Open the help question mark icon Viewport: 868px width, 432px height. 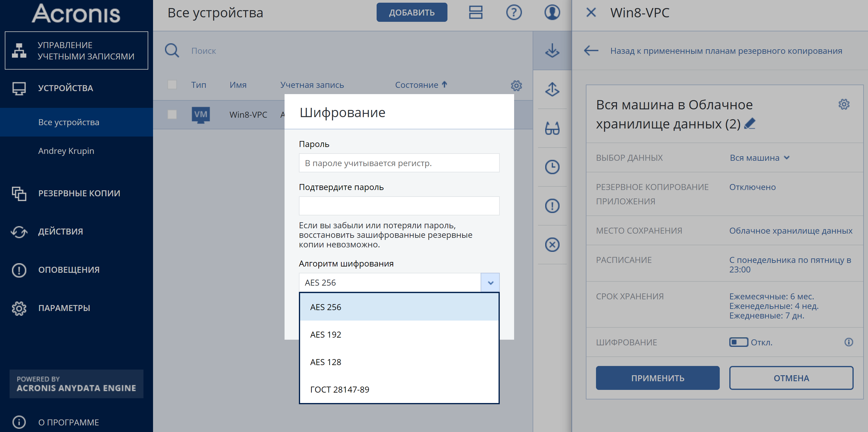(x=514, y=13)
